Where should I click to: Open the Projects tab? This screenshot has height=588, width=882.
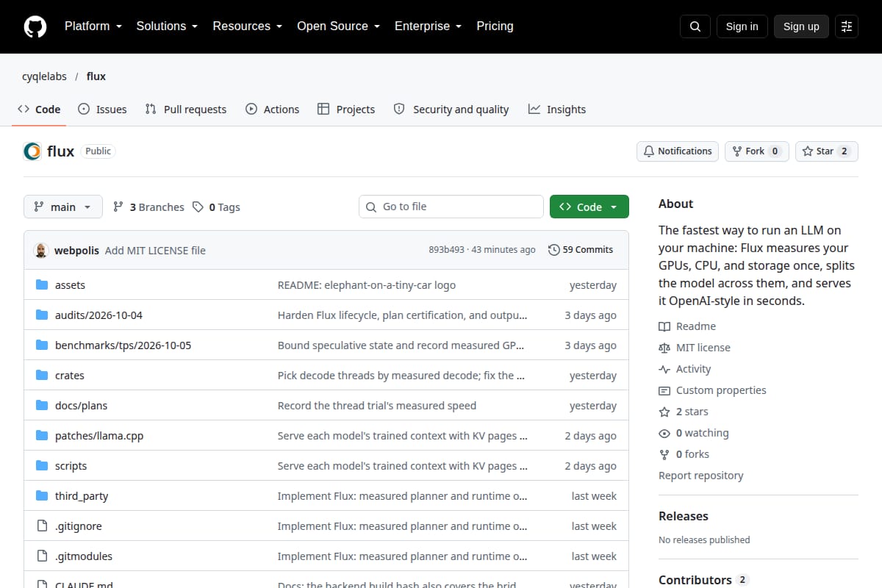pos(346,110)
